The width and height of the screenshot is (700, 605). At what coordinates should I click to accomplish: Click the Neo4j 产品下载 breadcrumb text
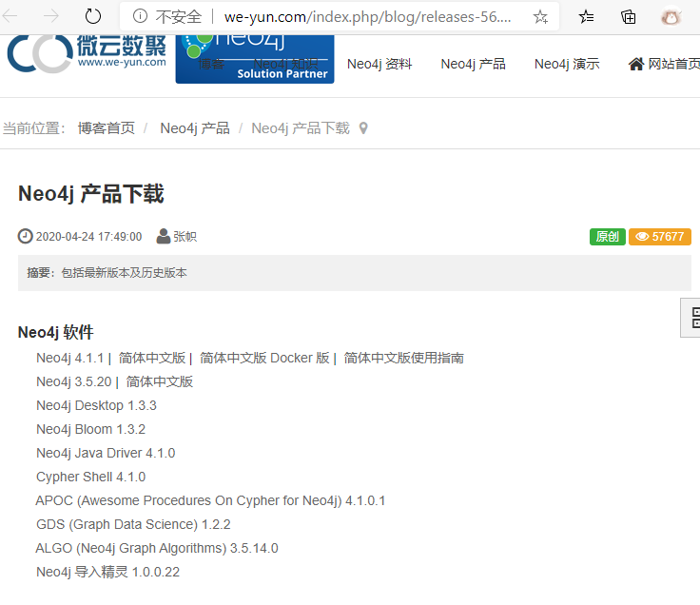tap(301, 128)
